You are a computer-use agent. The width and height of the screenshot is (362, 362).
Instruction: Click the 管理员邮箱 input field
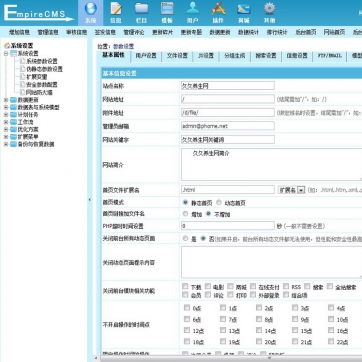pos(228,126)
